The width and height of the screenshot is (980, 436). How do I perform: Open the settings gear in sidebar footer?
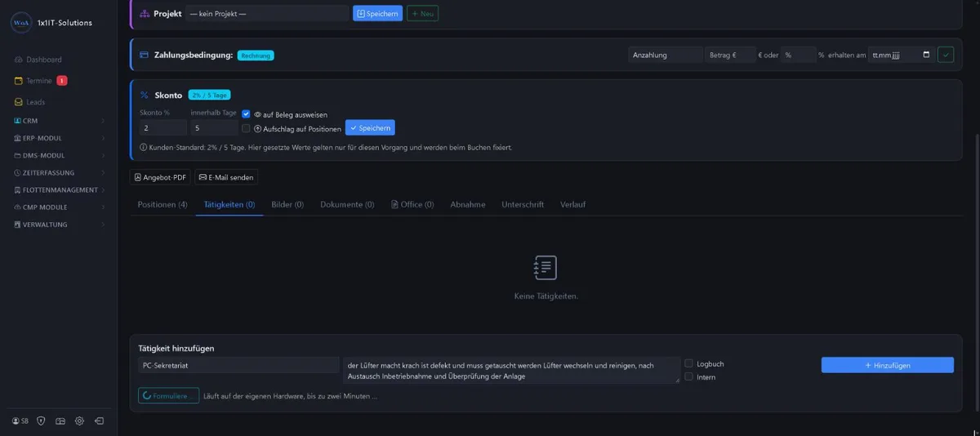point(79,421)
